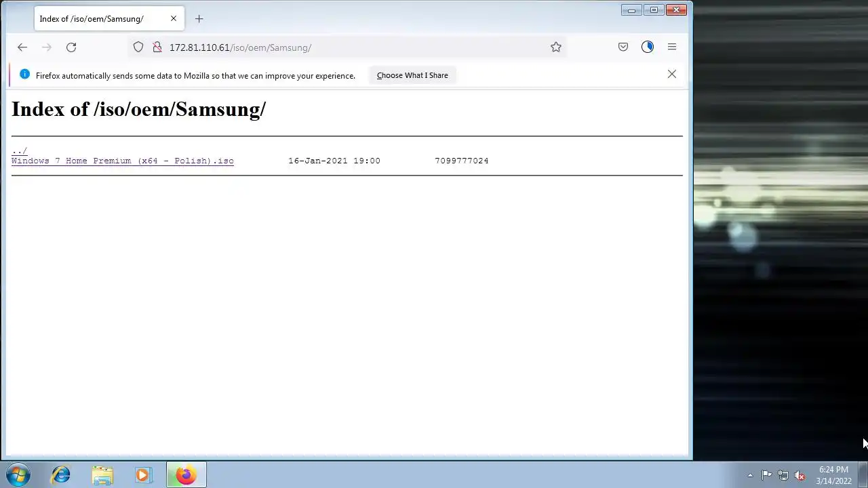Click Show desktop strip at taskbar end
The height and width of the screenshot is (488, 868).
863,474
